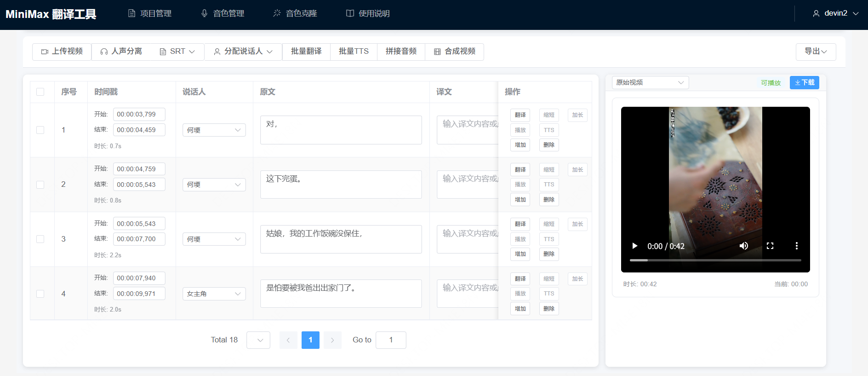Select page 1 in pagination
The width and height of the screenshot is (868, 376).
(x=310, y=340)
